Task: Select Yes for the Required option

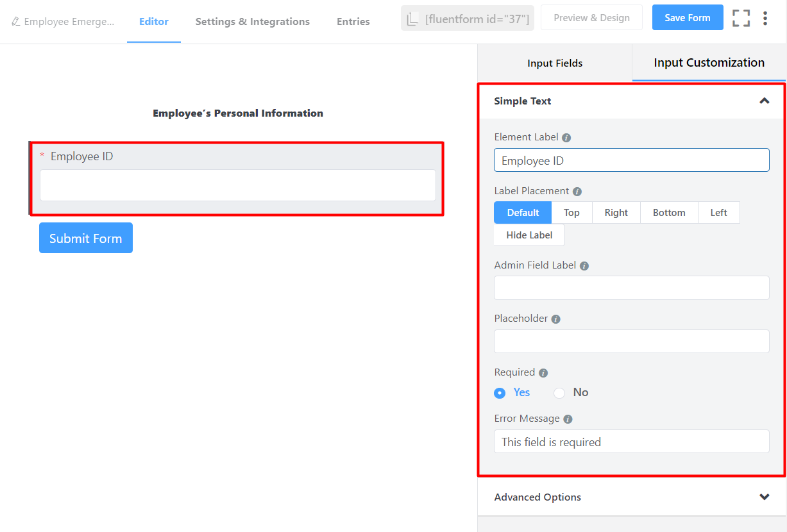Action: [x=500, y=393]
